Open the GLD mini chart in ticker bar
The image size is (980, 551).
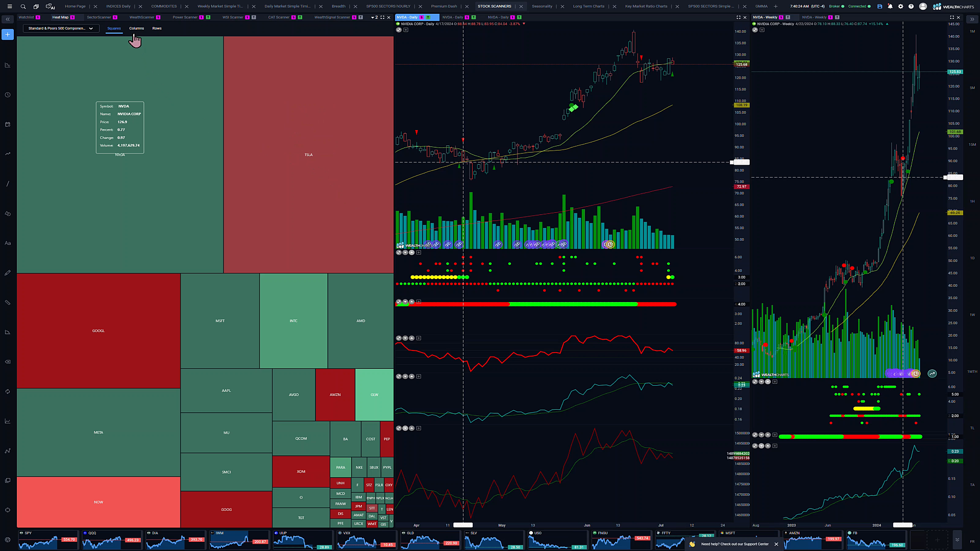pos(430,539)
